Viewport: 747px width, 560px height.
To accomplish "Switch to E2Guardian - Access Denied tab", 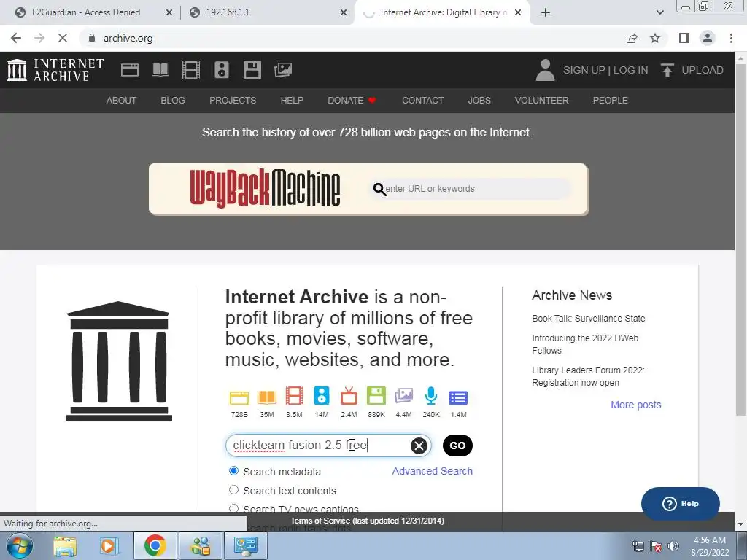I will (x=86, y=12).
